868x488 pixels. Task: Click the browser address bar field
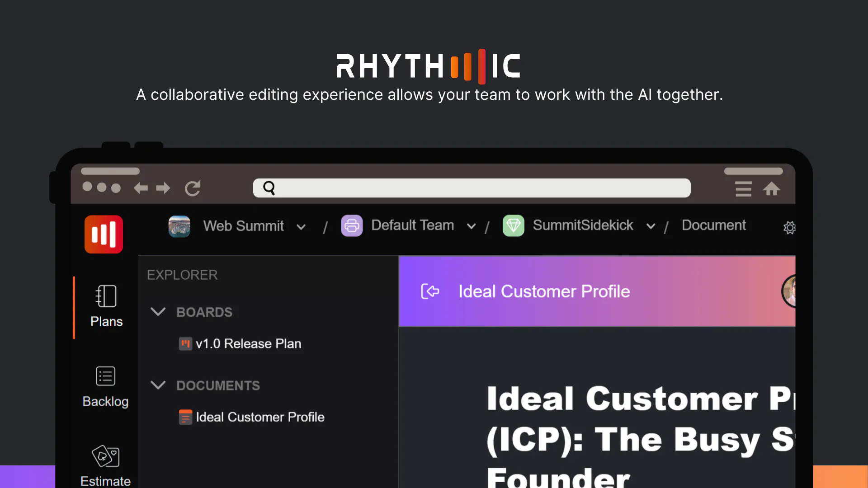pyautogui.click(x=472, y=188)
